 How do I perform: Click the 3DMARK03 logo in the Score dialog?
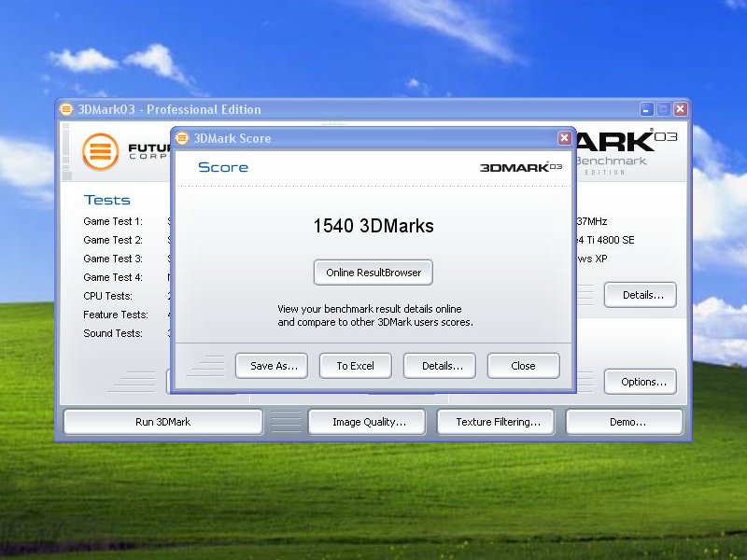click(x=521, y=167)
